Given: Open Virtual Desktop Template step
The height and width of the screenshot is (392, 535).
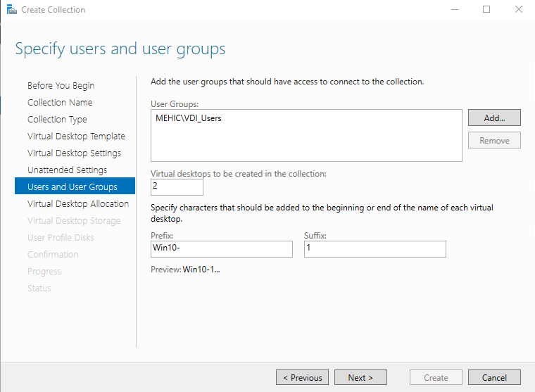Looking at the screenshot, I should click(x=76, y=137).
